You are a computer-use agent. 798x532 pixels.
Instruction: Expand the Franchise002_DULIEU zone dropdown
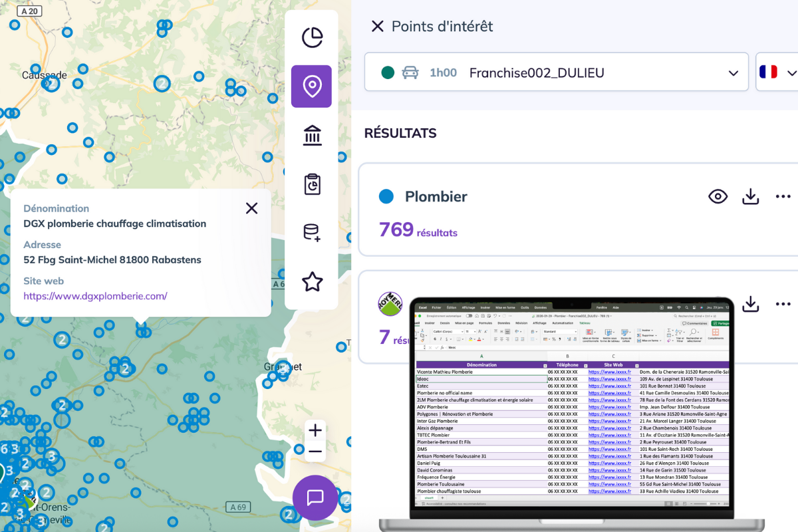click(x=733, y=72)
